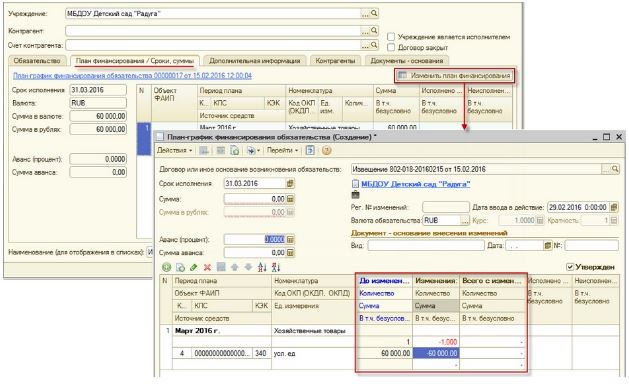This screenshot has height=384, width=629.
Task: Click Сумма в валюте field 60 000,00
Action: pos(98,116)
